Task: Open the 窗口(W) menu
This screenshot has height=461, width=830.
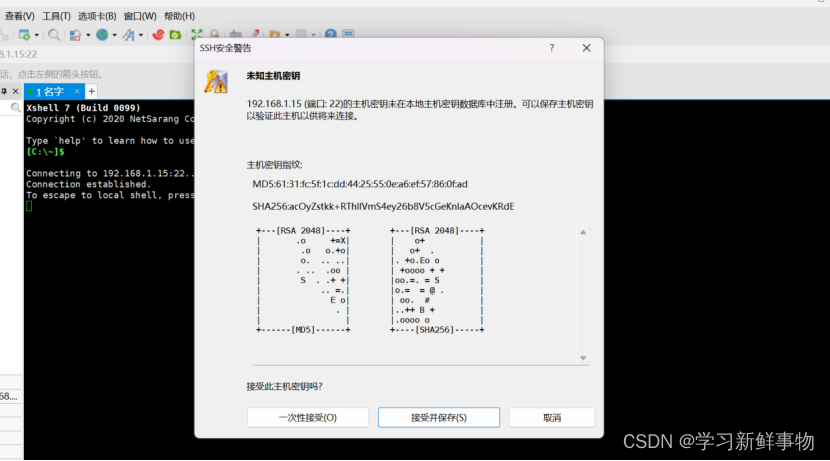Action: click(140, 16)
